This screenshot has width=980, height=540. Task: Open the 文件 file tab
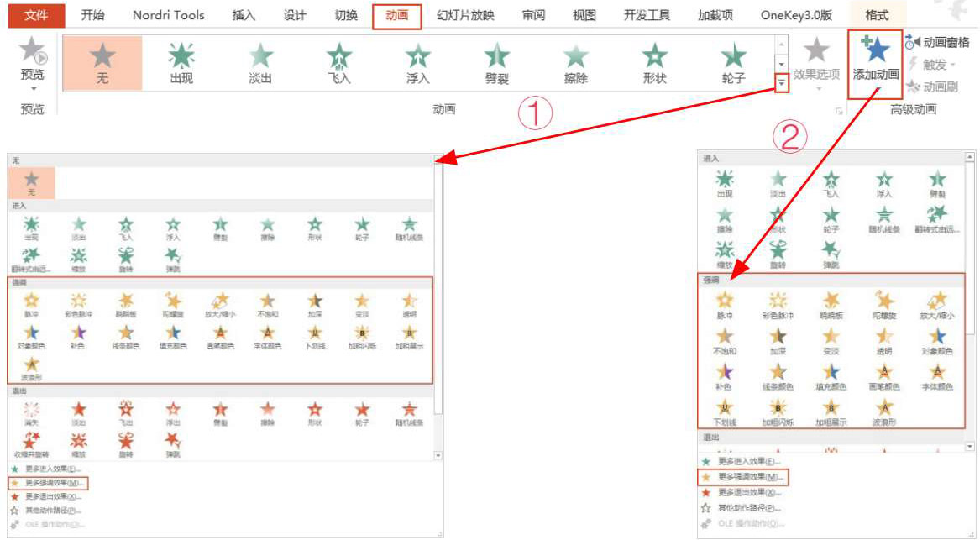pyautogui.click(x=36, y=15)
